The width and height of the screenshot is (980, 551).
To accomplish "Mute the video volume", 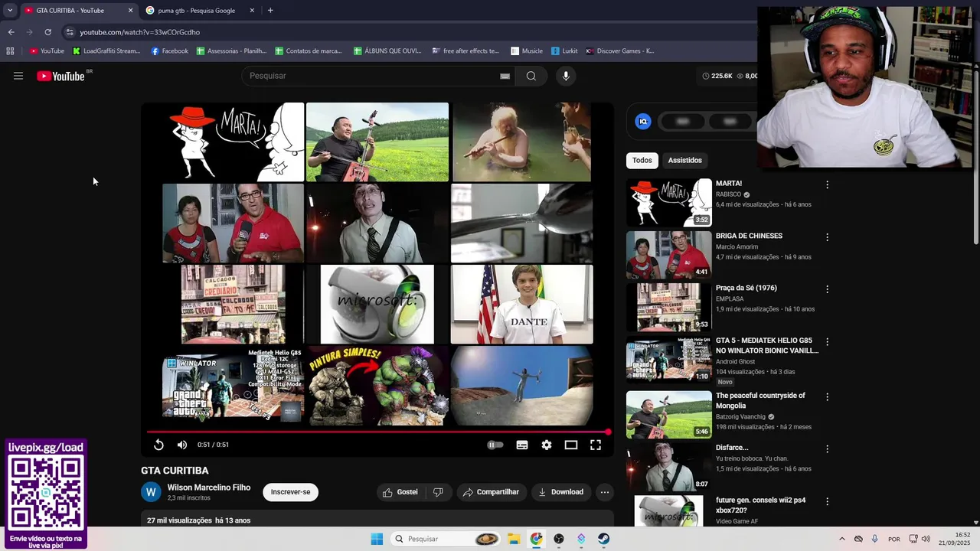I will tap(182, 445).
